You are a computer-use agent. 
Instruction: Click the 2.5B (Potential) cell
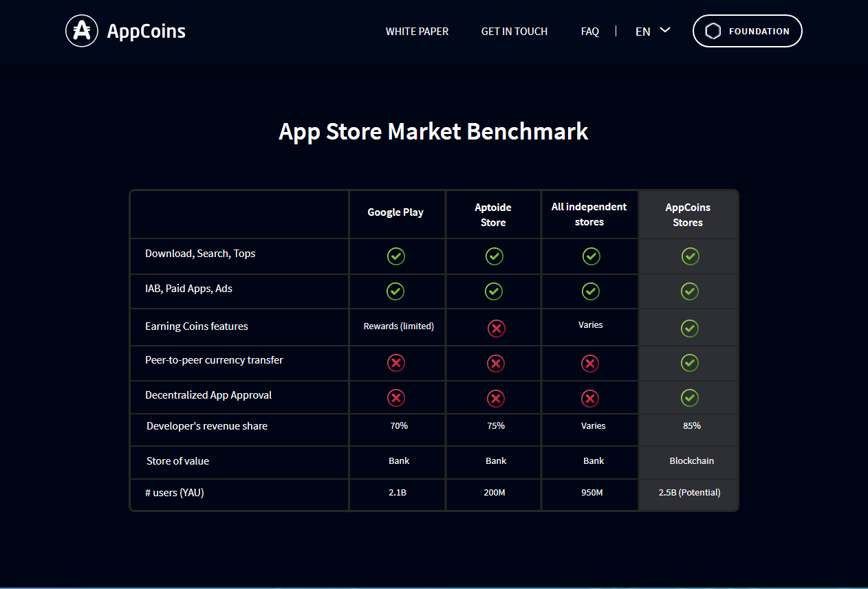pyautogui.click(x=690, y=493)
